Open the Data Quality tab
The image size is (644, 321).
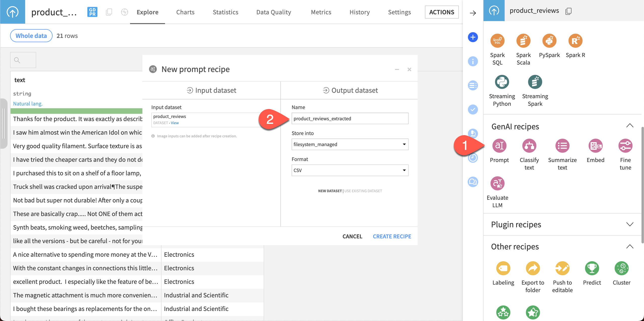pos(273,12)
